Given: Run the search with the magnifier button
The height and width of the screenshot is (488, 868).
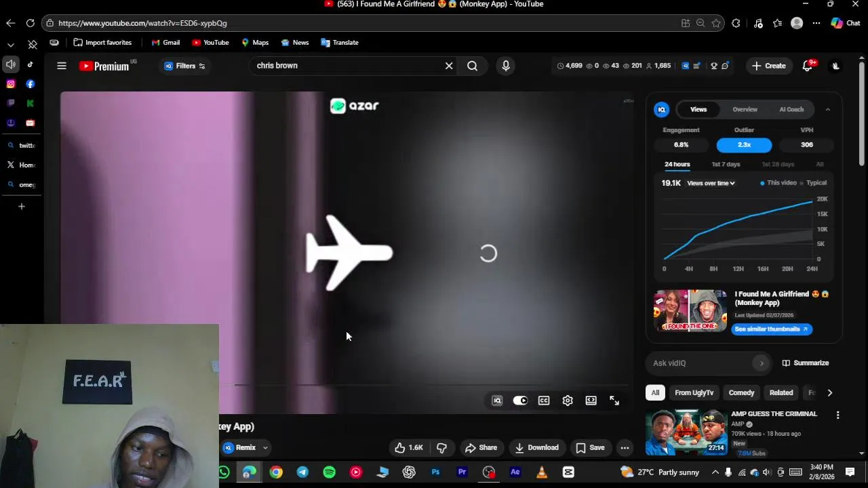Looking at the screenshot, I should (473, 66).
